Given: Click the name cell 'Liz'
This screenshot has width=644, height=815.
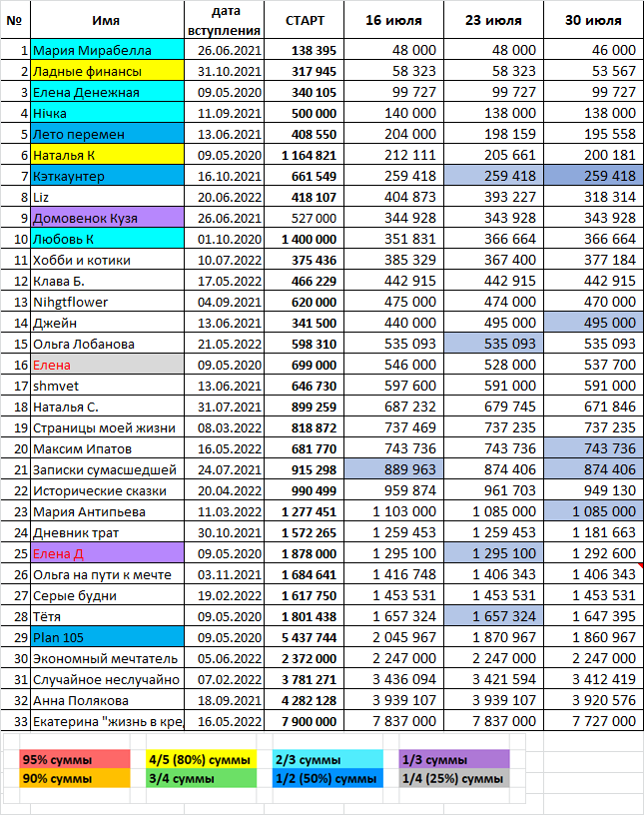Looking at the screenshot, I should tap(107, 197).
